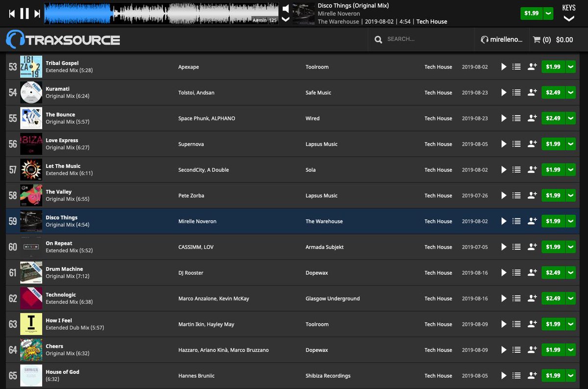The width and height of the screenshot is (588, 389).
Task: Play On Repeat track
Action: coord(504,247)
